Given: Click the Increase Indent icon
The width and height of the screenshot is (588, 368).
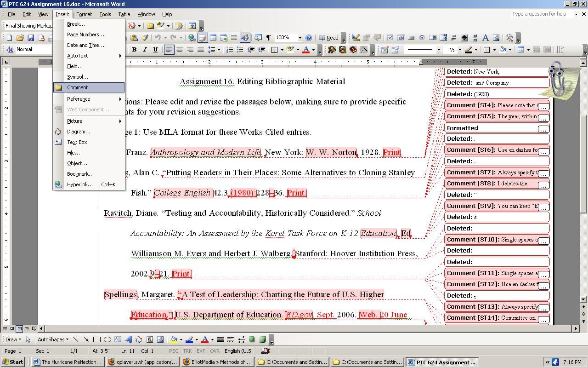Looking at the screenshot, I should (x=261, y=50).
